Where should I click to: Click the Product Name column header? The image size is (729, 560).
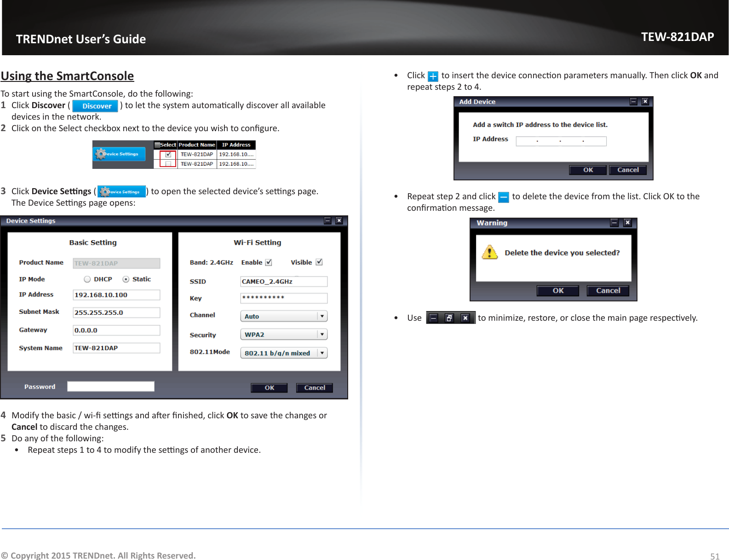[197, 145]
